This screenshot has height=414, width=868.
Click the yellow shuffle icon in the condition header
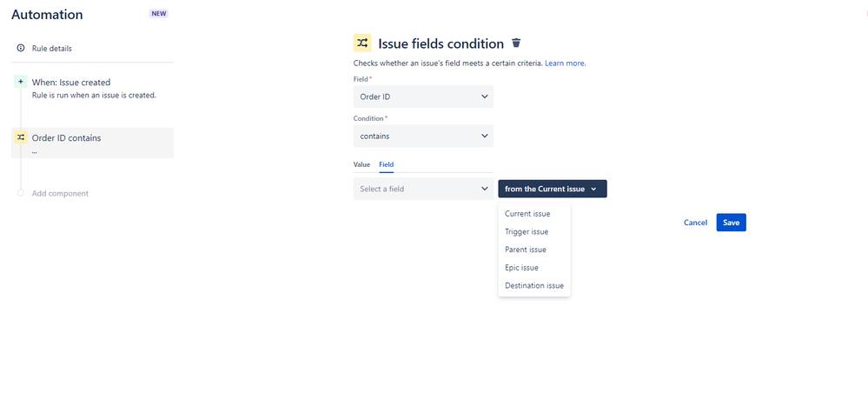coord(362,43)
